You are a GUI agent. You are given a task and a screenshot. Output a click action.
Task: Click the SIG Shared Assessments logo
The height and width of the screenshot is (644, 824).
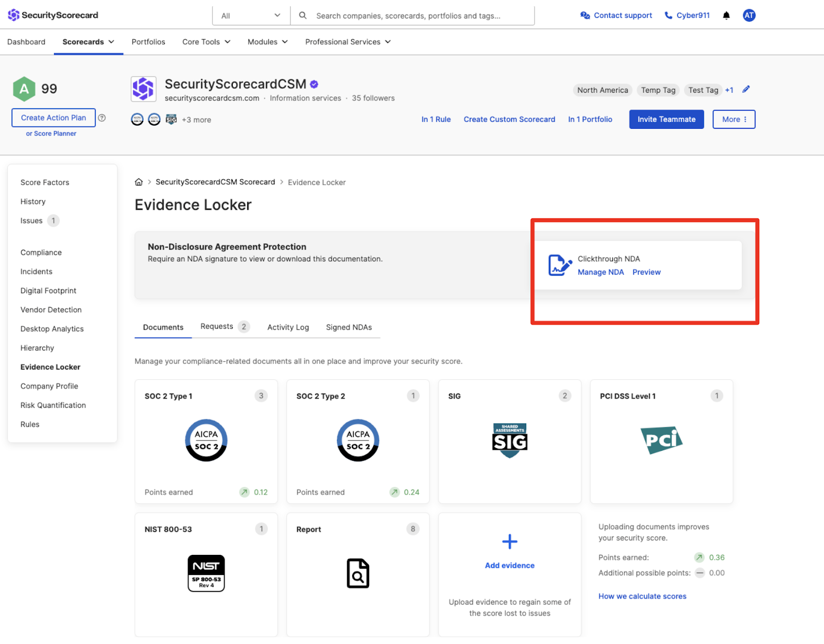point(510,440)
